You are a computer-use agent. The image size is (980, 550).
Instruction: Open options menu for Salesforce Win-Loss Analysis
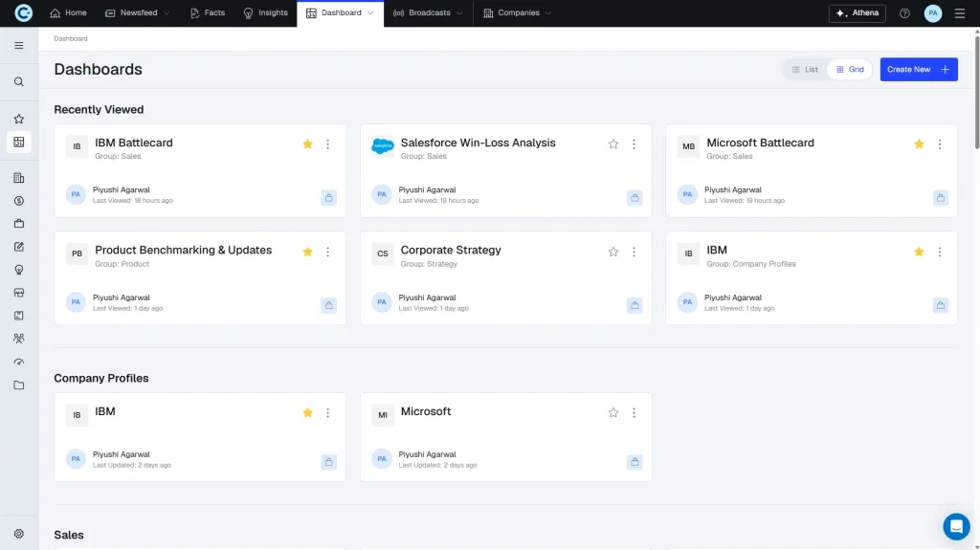pos(634,144)
